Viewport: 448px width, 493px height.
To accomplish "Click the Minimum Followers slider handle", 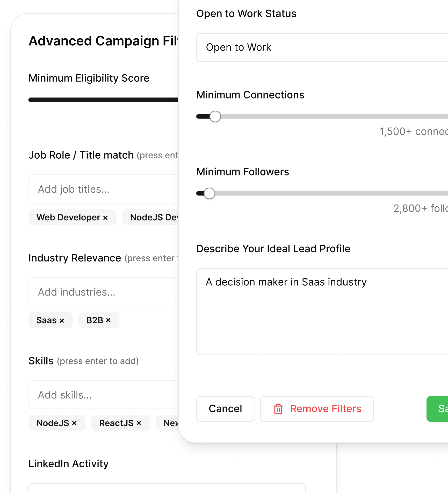I will click(209, 193).
